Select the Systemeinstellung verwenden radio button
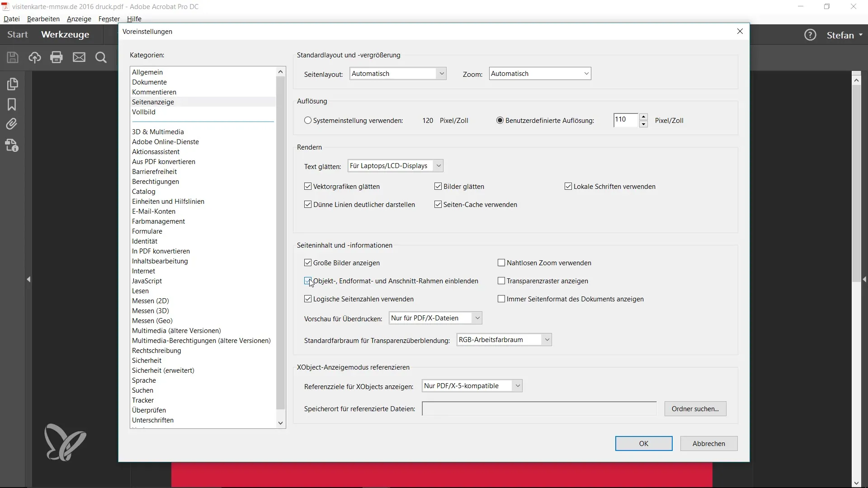The image size is (868, 488). click(x=308, y=121)
